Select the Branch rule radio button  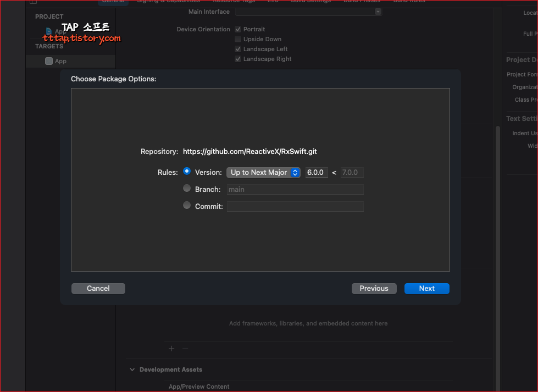pyautogui.click(x=187, y=188)
